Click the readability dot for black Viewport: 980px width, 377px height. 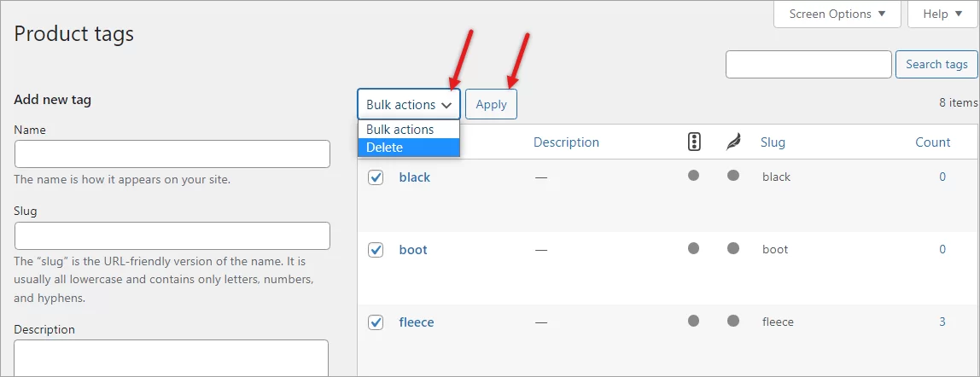tap(733, 176)
